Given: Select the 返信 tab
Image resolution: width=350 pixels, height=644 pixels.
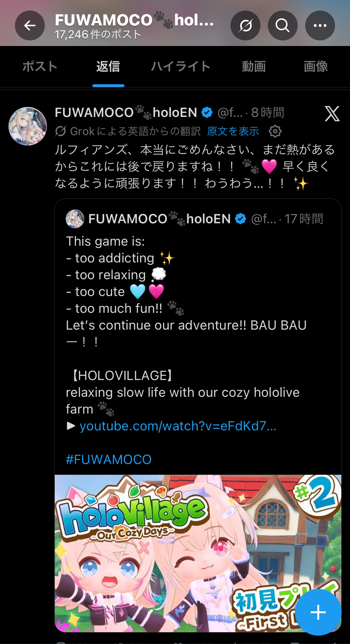Looking at the screenshot, I should point(108,66).
